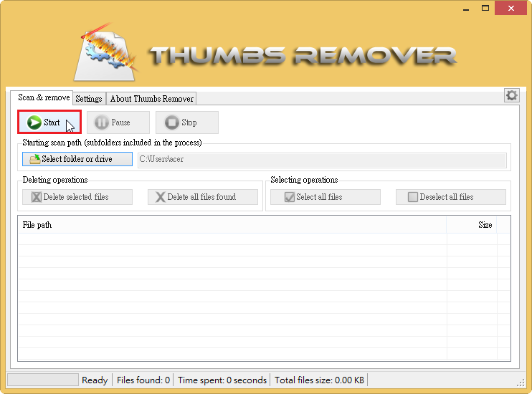532x394 pixels.
Task: Open the gear settings icon at top right
Action: pyautogui.click(x=511, y=95)
